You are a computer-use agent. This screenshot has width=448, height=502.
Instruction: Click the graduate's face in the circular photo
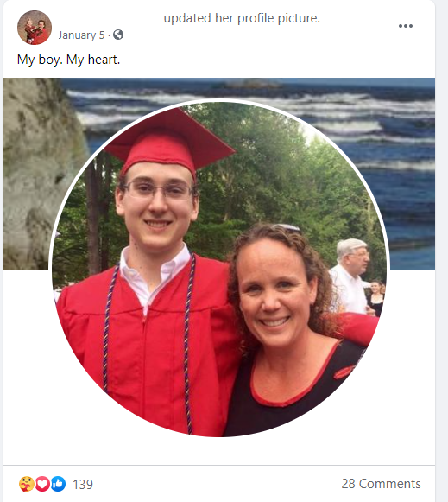click(157, 208)
